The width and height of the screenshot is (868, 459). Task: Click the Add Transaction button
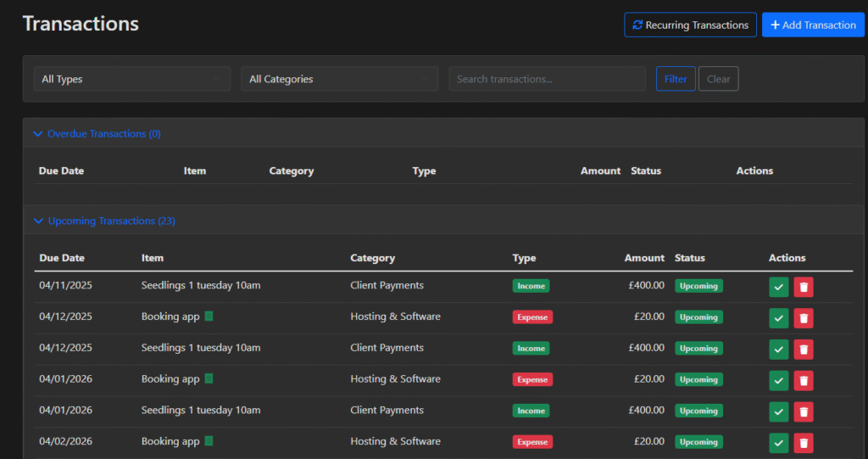(x=813, y=25)
